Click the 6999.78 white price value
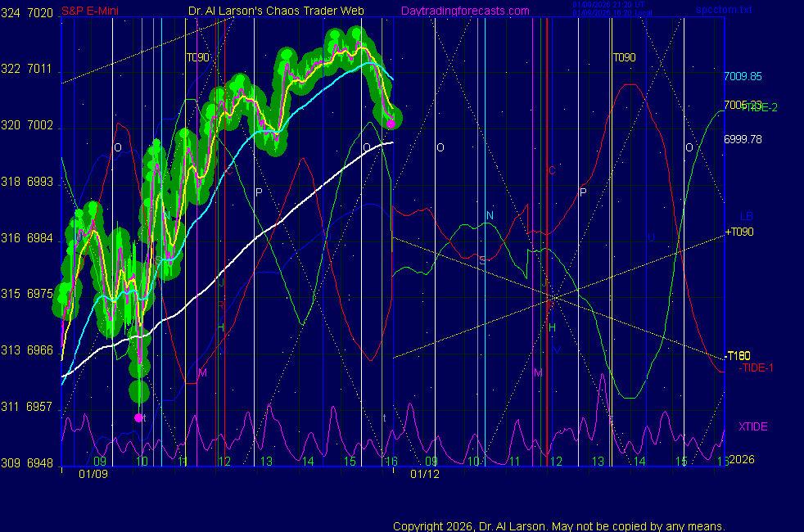 coord(743,139)
